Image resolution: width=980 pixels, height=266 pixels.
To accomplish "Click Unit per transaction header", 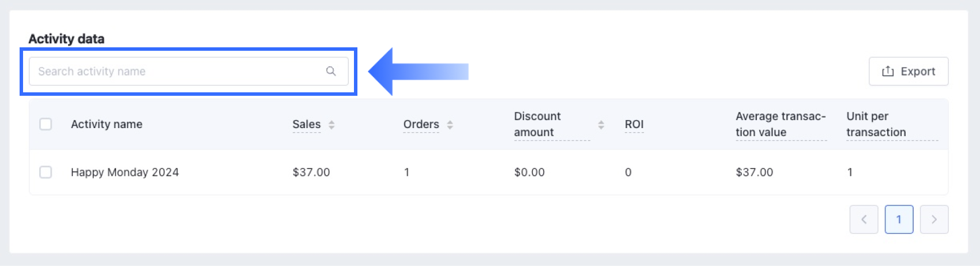I will coord(876,124).
